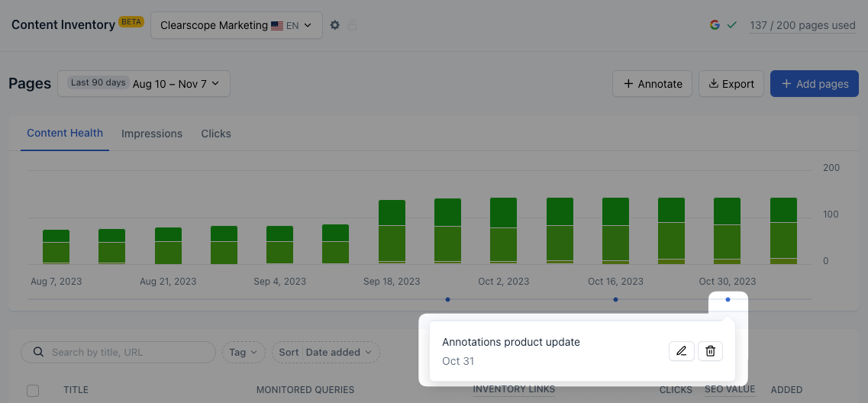Switch to the Impressions tab
The image size is (868, 403).
click(x=152, y=134)
